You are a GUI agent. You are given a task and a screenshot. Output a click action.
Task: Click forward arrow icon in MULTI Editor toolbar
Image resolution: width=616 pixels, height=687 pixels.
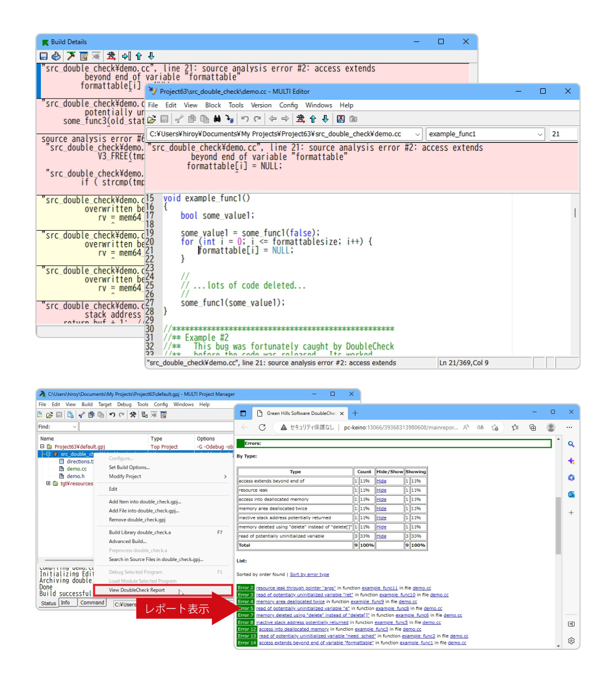(285, 119)
